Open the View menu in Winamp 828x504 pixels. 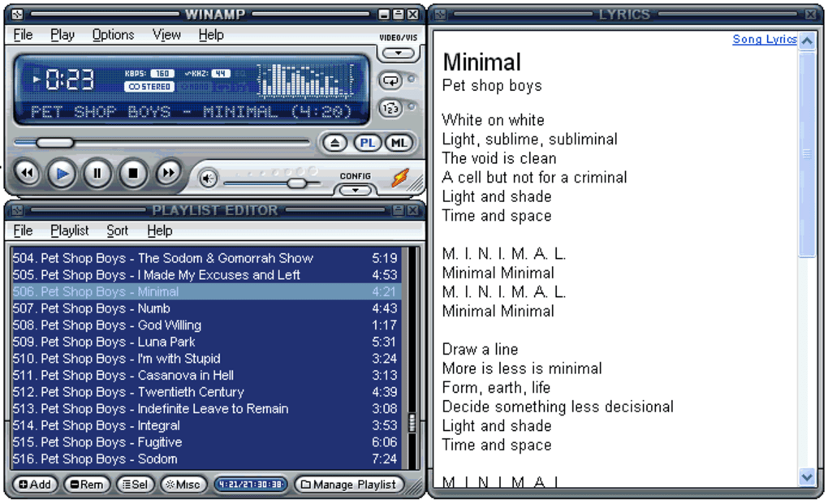(166, 35)
